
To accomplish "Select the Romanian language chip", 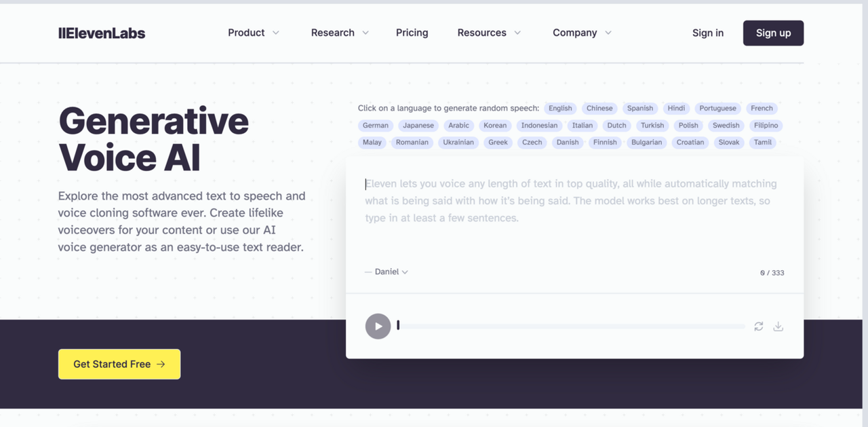I will [x=412, y=142].
